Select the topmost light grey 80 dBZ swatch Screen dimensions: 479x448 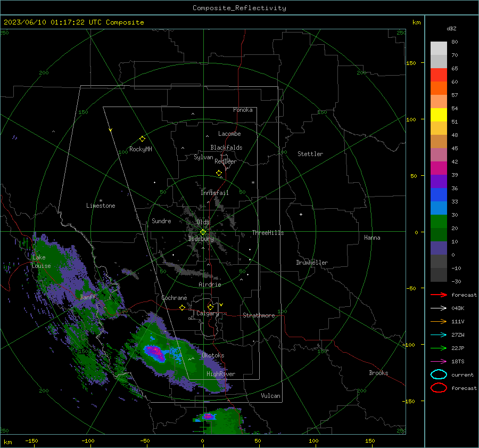(x=439, y=48)
